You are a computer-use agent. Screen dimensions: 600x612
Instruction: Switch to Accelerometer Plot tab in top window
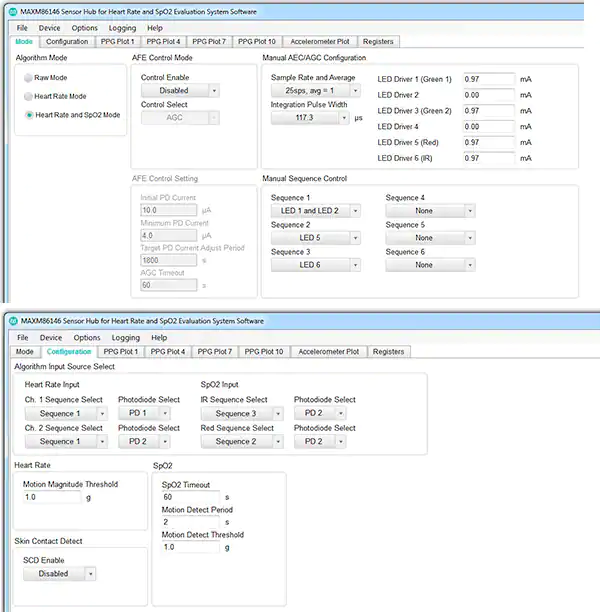click(320, 41)
